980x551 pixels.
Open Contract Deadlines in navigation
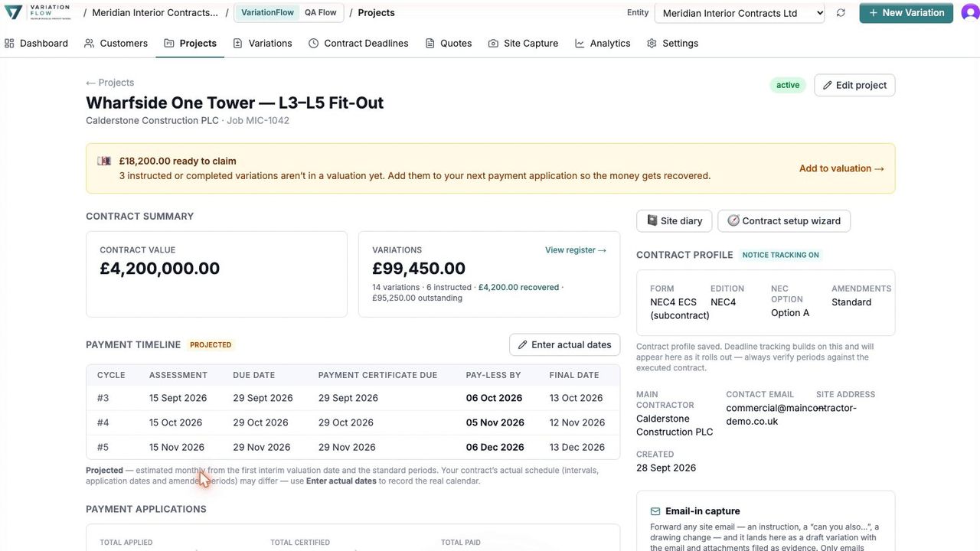point(358,44)
